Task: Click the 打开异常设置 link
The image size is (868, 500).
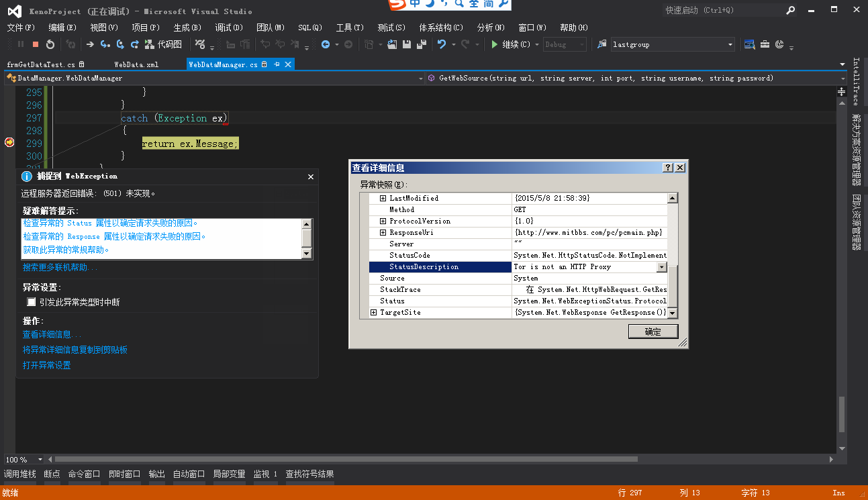Action: point(46,365)
